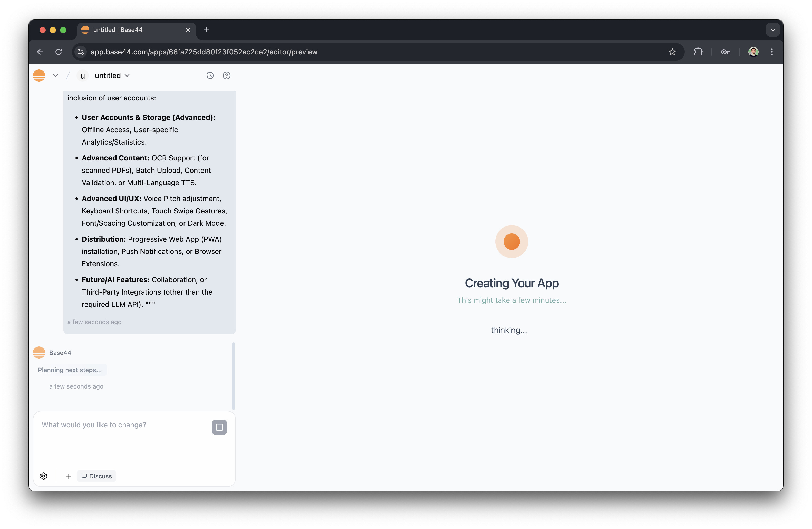Open chat settings gear icon
Image resolution: width=812 pixels, height=529 pixels.
44,476
